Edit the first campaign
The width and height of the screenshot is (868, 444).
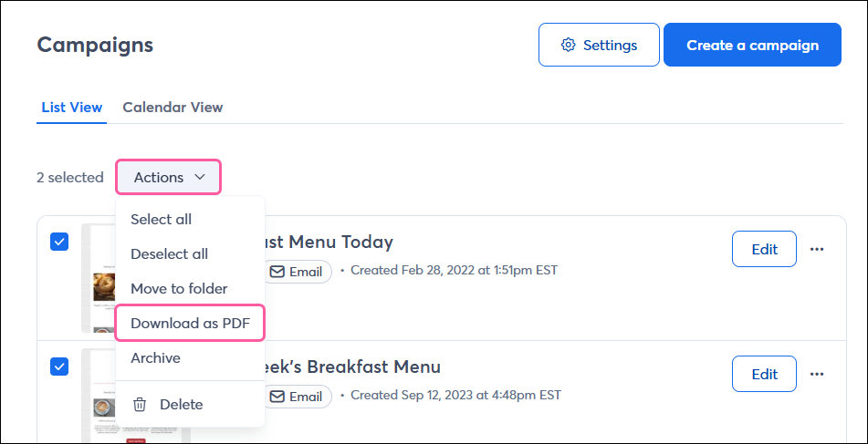click(x=764, y=249)
